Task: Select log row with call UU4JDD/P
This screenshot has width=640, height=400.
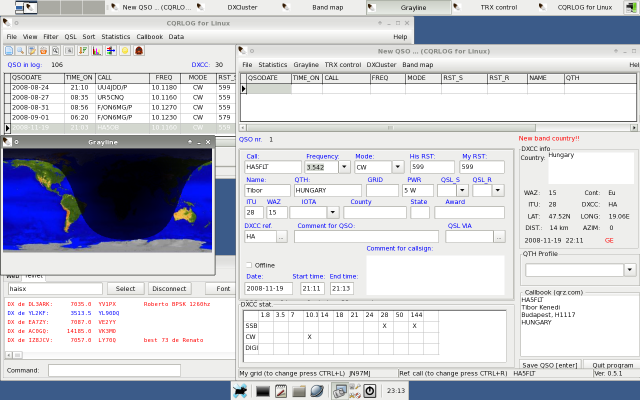Action: click(121, 88)
